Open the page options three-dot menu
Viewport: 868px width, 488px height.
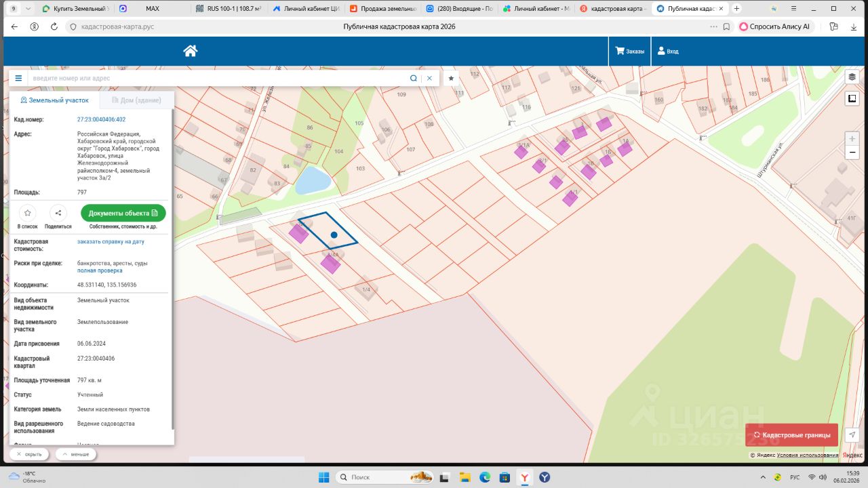[x=713, y=26]
